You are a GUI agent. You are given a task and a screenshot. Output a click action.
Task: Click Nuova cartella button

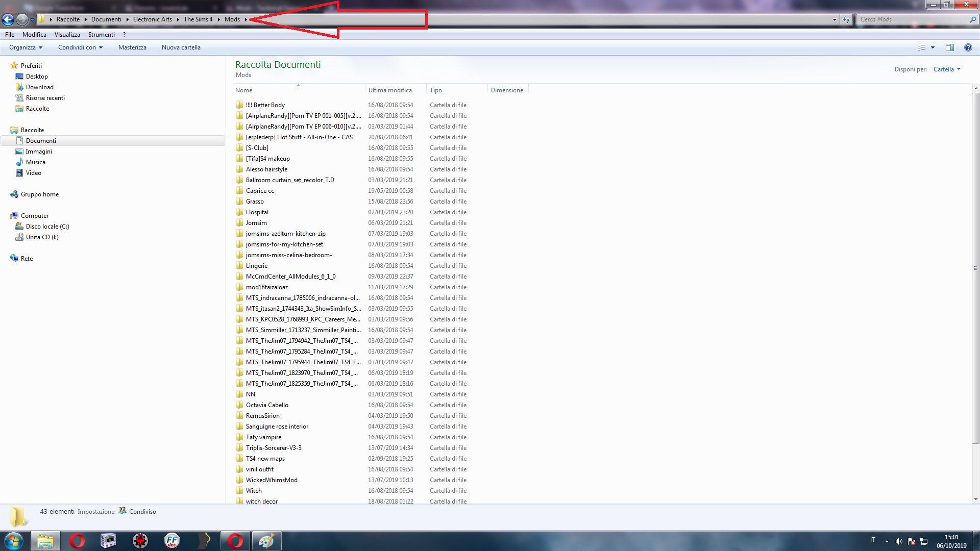coord(181,47)
